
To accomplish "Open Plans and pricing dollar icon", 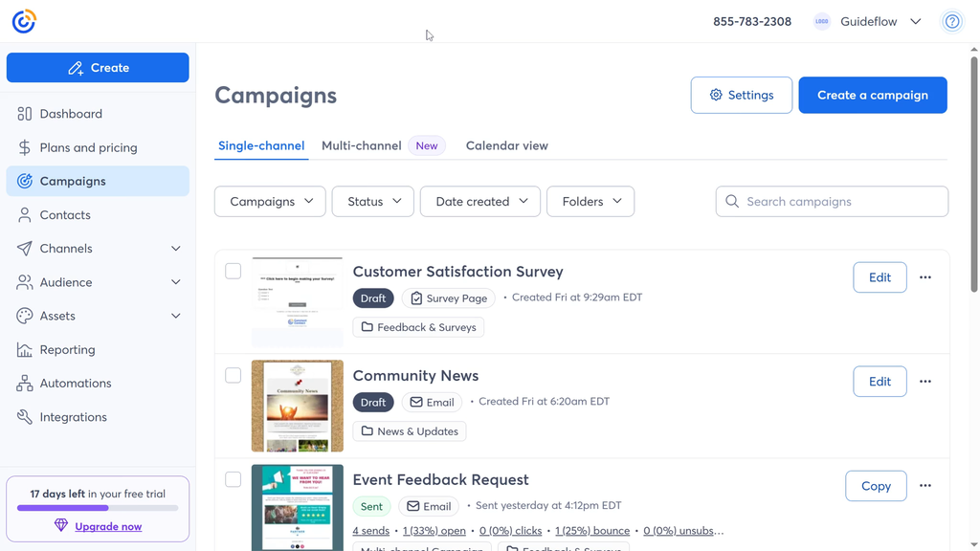I will point(25,147).
